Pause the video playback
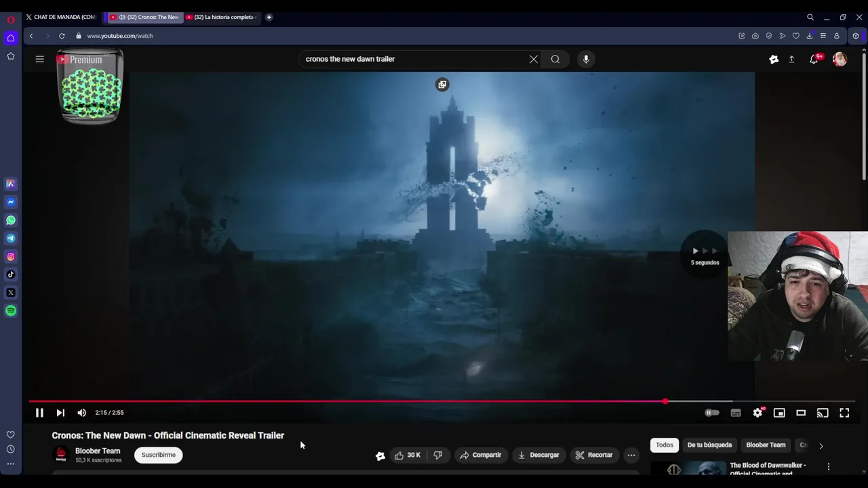The image size is (868, 488). point(39,413)
